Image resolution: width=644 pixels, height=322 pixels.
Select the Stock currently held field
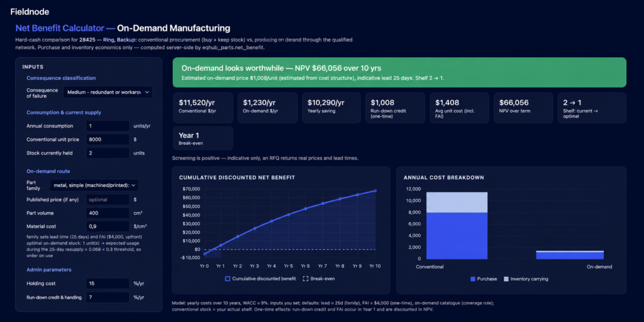point(108,153)
